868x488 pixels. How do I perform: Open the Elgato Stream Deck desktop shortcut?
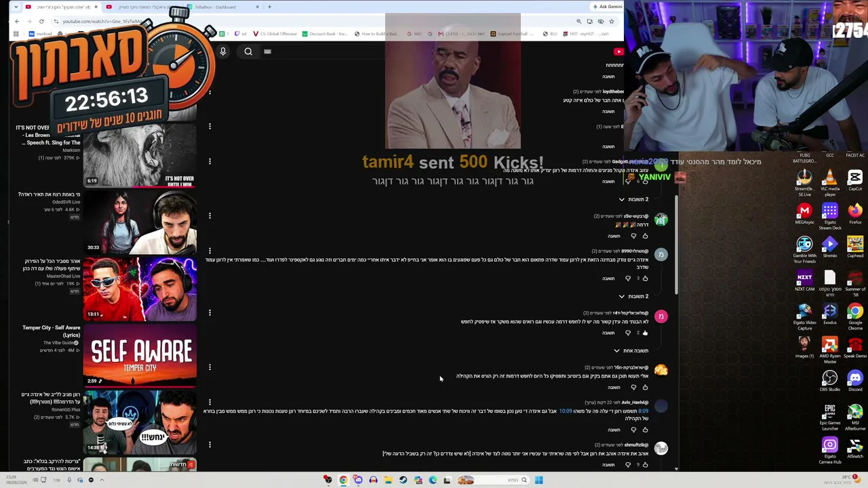[829, 217]
